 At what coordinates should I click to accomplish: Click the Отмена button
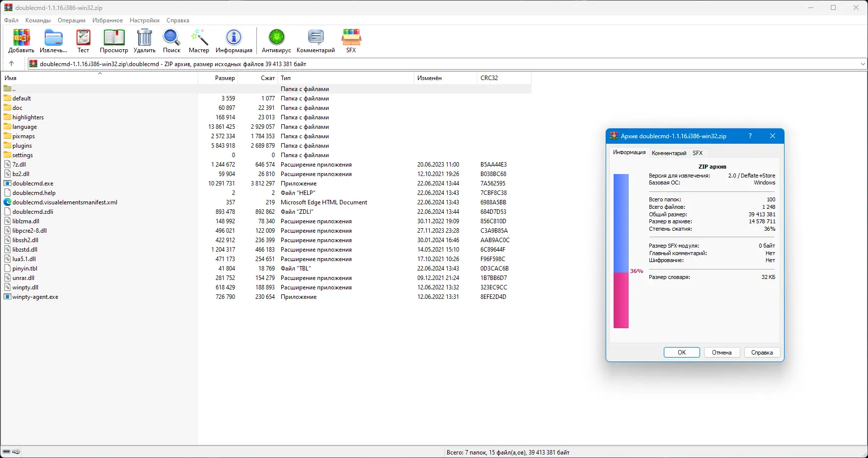pyautogui.click(x=721, y=353)
